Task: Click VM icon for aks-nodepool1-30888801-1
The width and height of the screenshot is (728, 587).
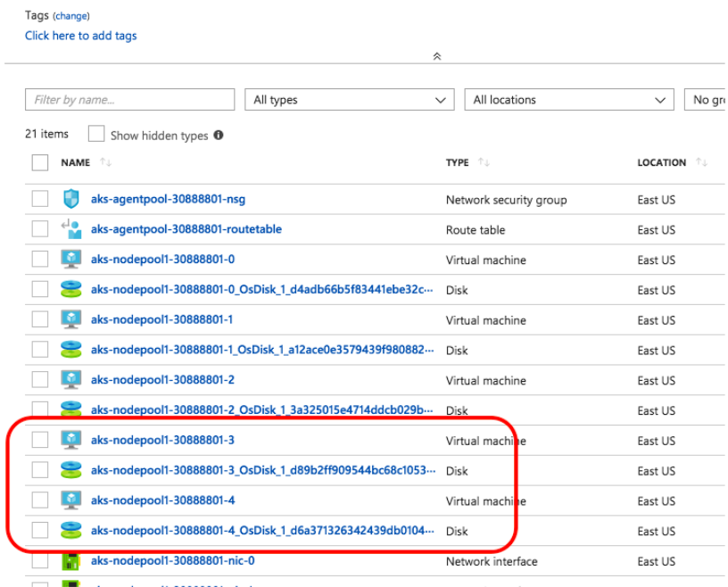Action: (71, 319)
